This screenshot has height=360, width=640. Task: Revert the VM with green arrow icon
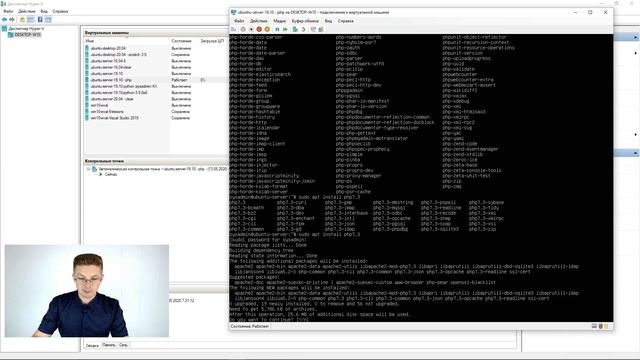303,29
